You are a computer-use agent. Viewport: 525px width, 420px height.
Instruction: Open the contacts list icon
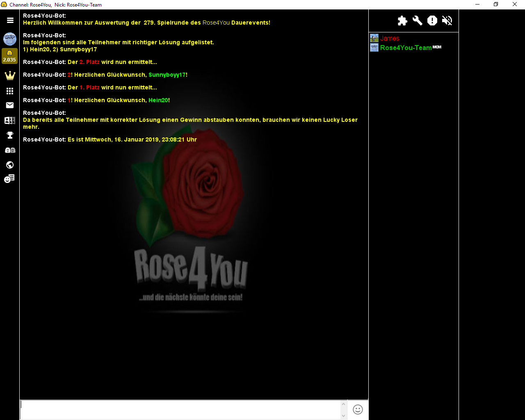[x=10, y=121]
